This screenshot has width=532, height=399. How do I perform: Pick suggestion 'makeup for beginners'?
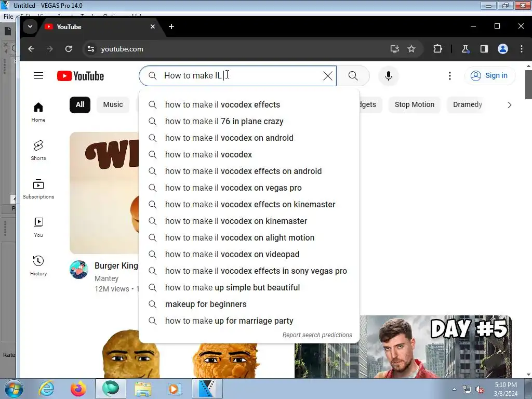[x=249, y=304]
